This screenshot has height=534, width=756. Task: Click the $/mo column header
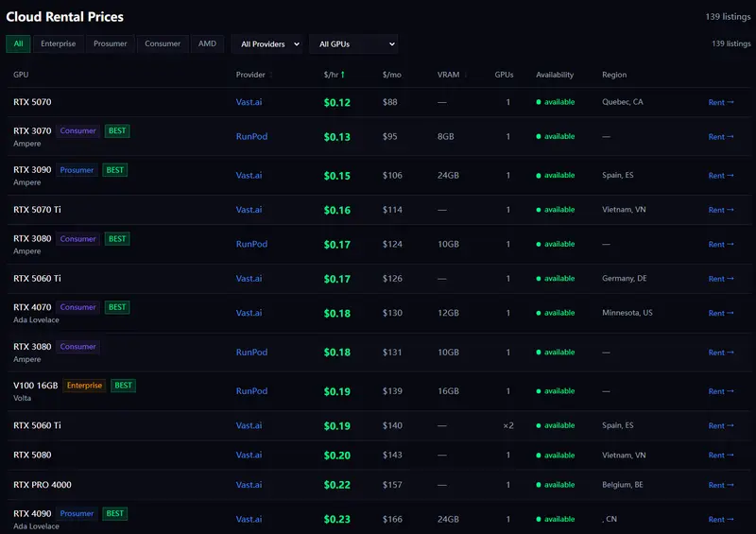pos(391,75)
